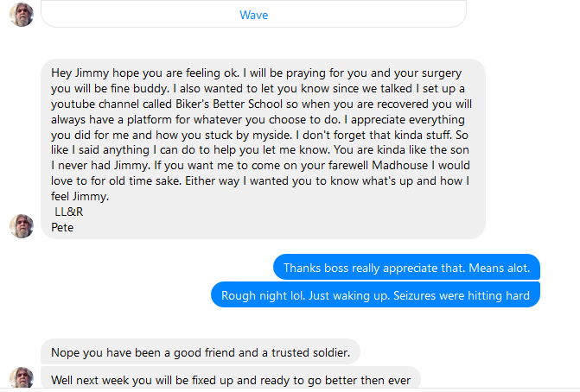Click the "Thanks boss really appreciate that" bubble
The height and width of the screenshot is (392, 580).
406,268
